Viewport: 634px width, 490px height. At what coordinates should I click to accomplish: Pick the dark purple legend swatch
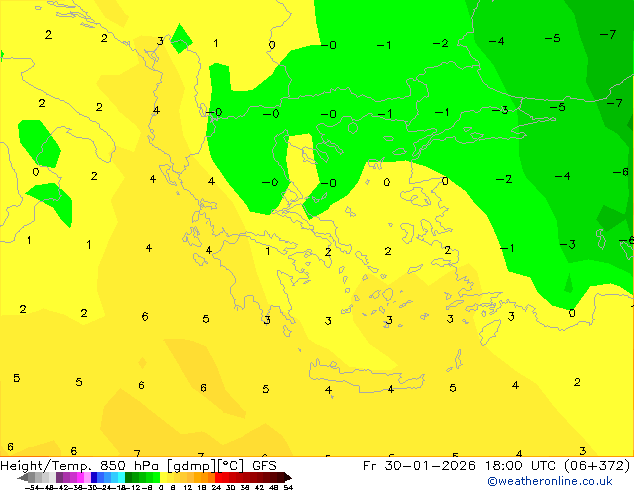(x=59, y=477)
